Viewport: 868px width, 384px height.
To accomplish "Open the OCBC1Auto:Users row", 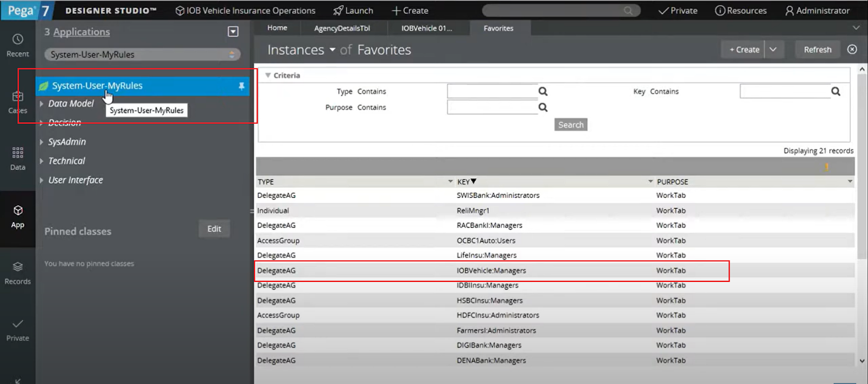I will click(x=554, y=241).
